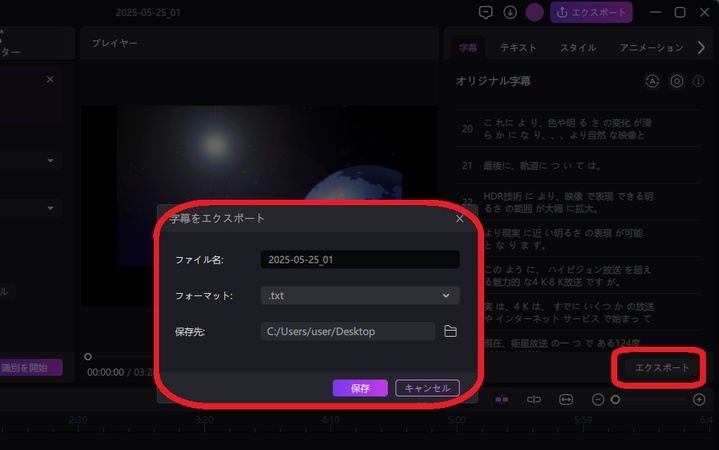
Task: Zoom out timeline with minus icon
Action: click(598, 400)
